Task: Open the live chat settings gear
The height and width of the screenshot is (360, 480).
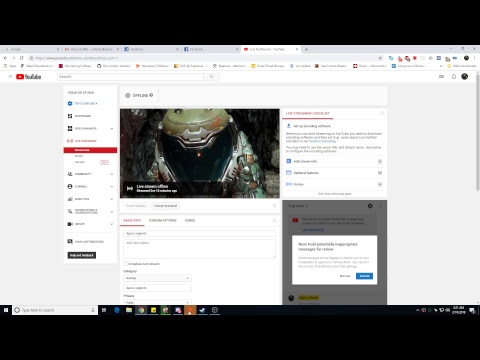Action: coord(370,206)
